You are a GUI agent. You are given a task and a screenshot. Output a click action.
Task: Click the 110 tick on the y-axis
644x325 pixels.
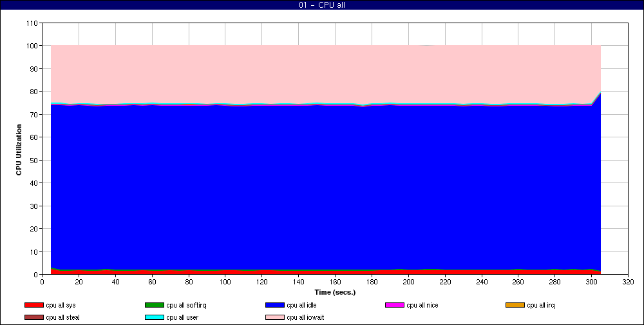coord(33,23)
